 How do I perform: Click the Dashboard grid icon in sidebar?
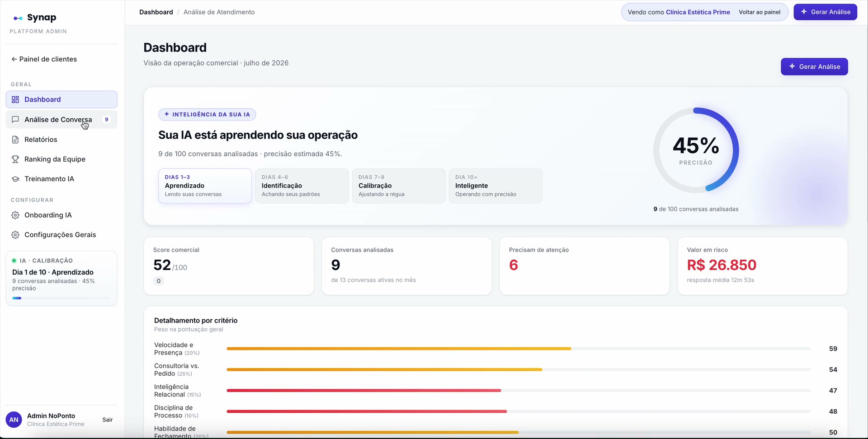pos(15,99)
